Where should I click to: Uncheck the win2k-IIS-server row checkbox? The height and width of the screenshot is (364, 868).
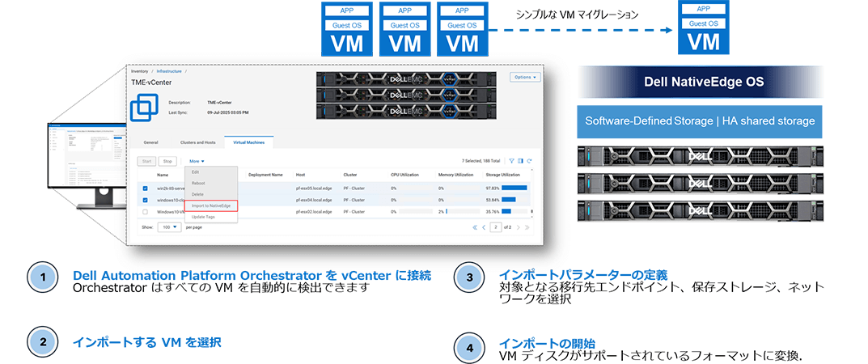pyautogui.click(x=145, y=188)
